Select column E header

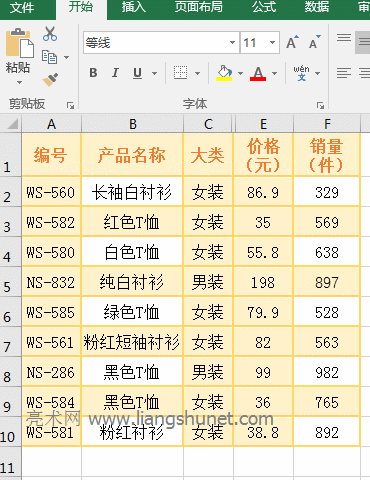264,124
